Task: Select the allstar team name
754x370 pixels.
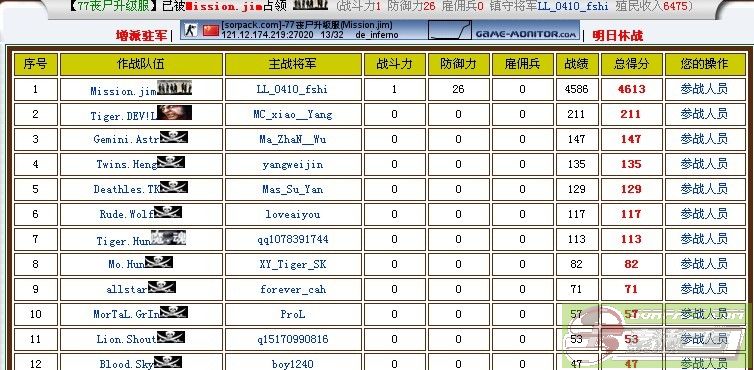Action: pyautogui.click(x=127, y=290)
